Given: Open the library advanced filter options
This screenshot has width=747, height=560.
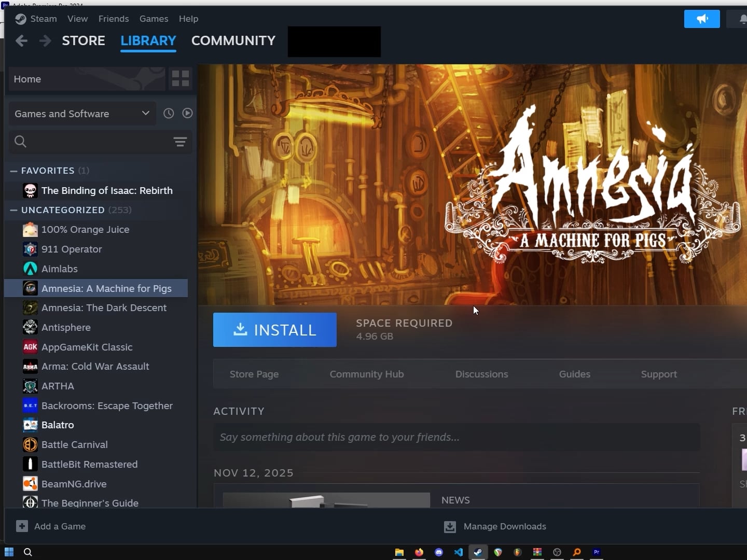Looking at the screenshot, I should click(180, 142).
